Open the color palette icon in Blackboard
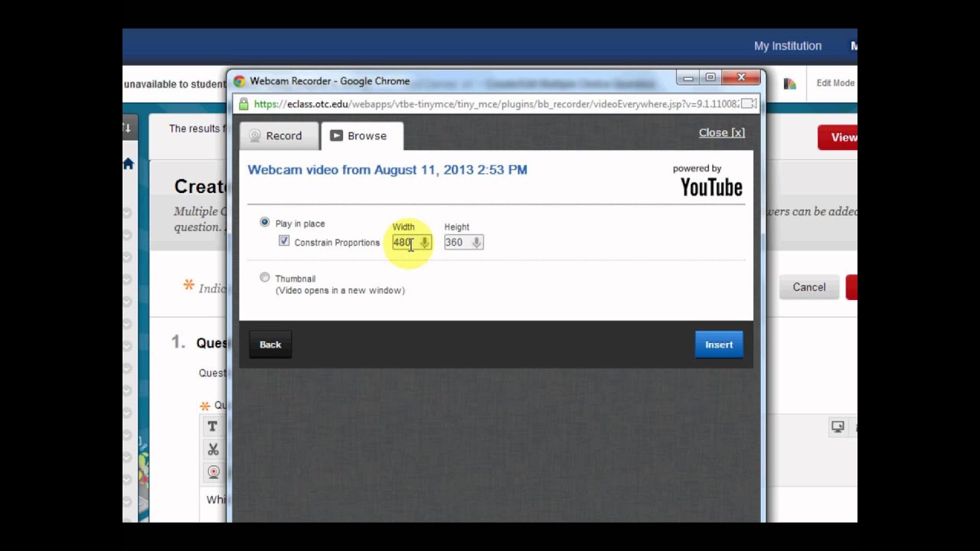 pyautogui.click(x=789, y=83)
